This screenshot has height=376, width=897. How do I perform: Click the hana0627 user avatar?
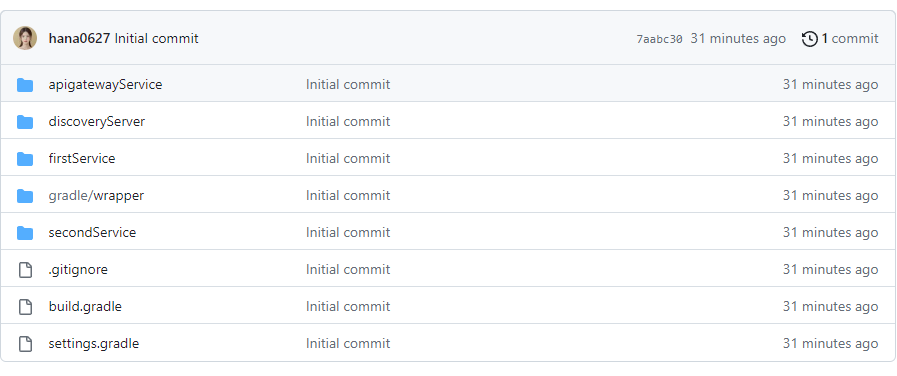click(25, 38)
